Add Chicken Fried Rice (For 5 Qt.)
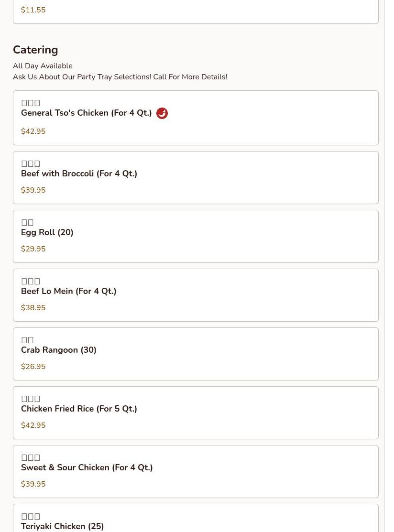The height and width of the screenshot is (532, 394). tap(79, 409)
